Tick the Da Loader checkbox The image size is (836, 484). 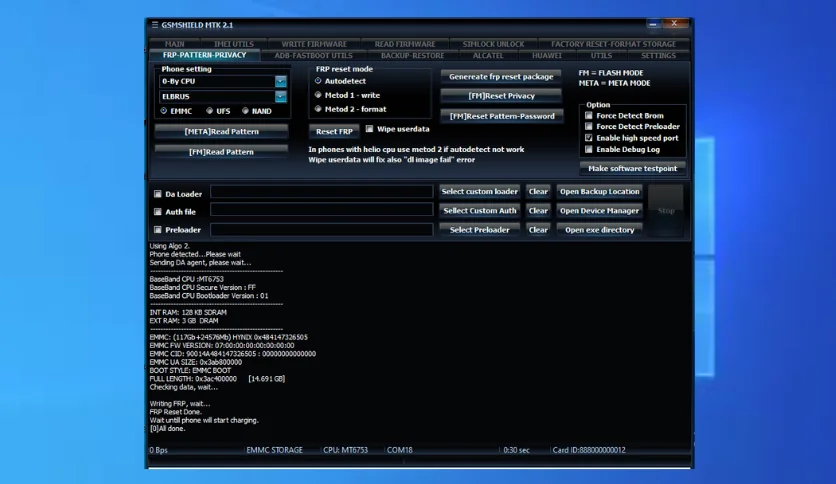(158, 194)
